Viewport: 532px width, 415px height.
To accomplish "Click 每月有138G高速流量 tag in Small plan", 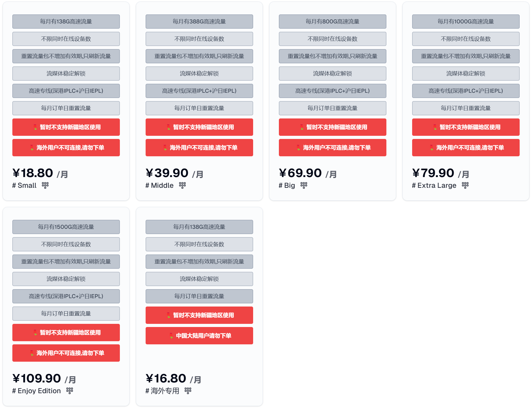I will 66,22.
